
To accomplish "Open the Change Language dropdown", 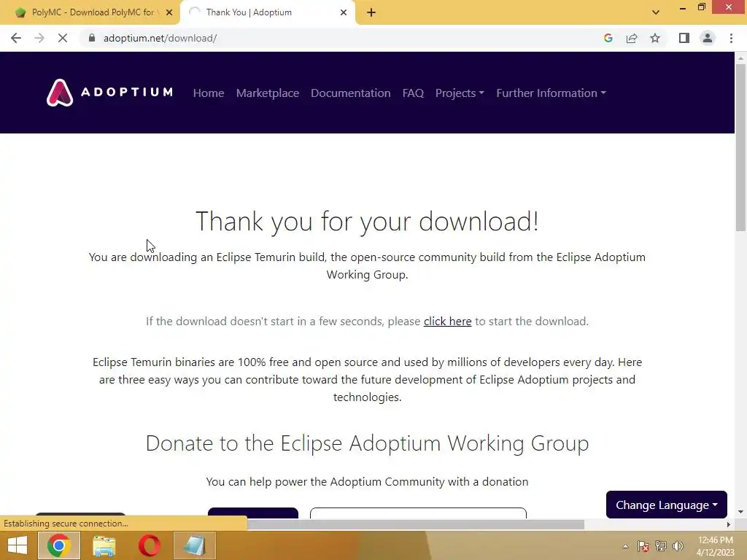I will pos(667,505).
